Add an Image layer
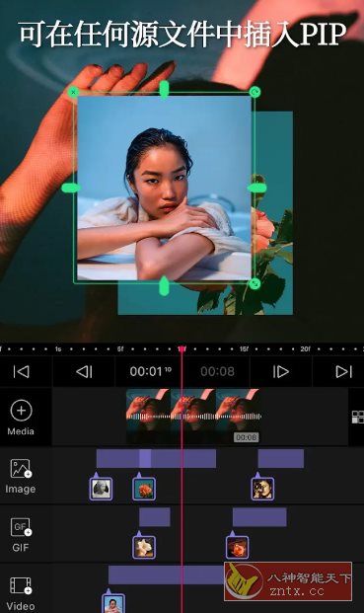This screenshot has width=364, height=613. (21, 476)
